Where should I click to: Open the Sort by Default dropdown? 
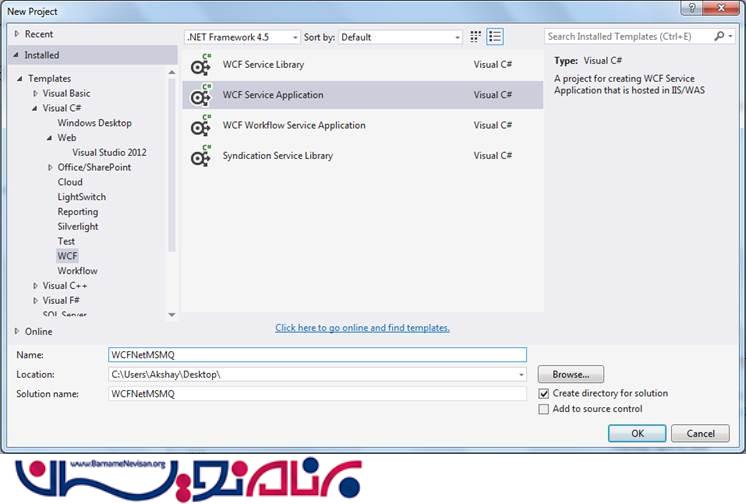pyautogui.click(x=400, y=37)
